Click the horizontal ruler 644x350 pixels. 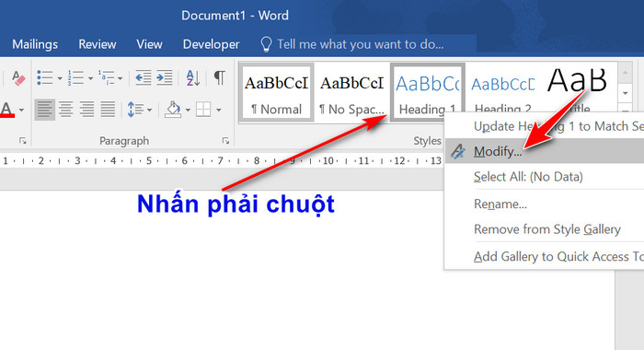(x=222, y=161)
